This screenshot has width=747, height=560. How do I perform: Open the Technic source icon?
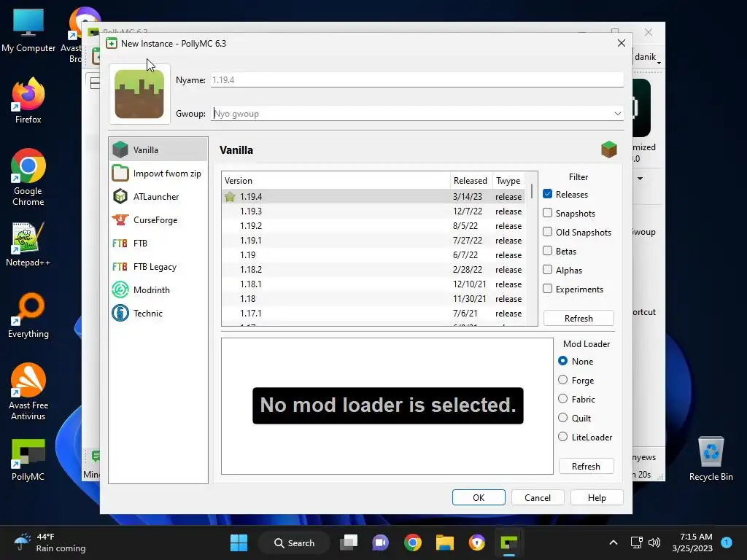point(120,313)
